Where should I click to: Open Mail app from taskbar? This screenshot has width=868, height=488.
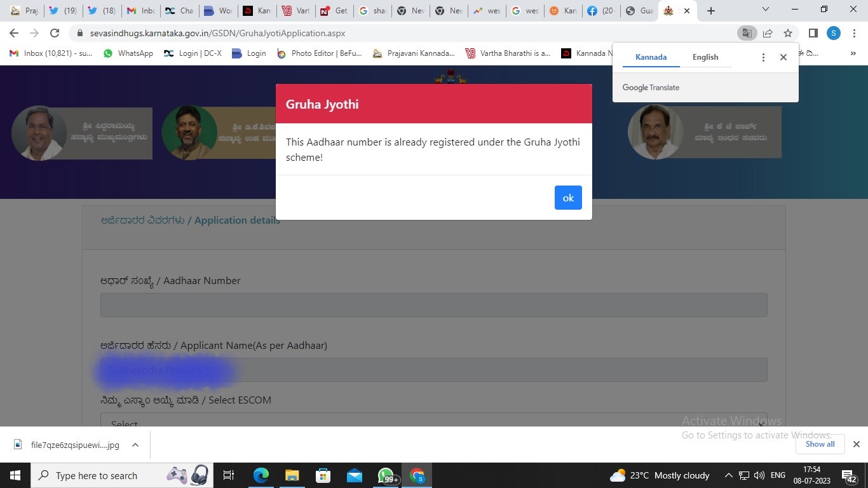point(355,475)
